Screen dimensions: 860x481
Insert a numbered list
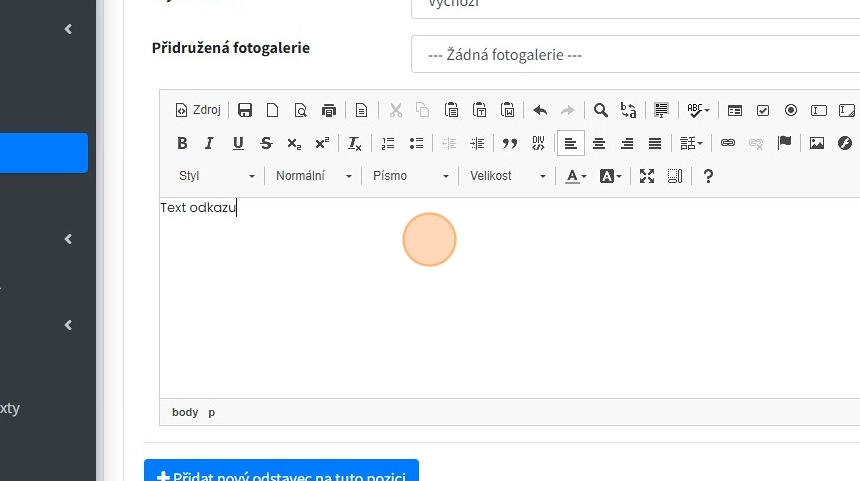[x=389, y=143]
